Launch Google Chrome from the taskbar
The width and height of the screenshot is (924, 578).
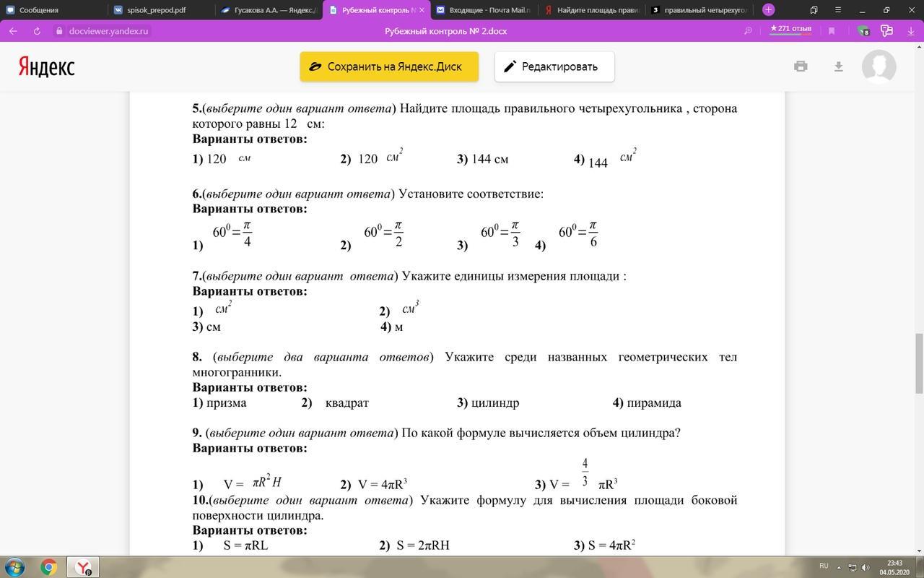(x=48, y=567)
